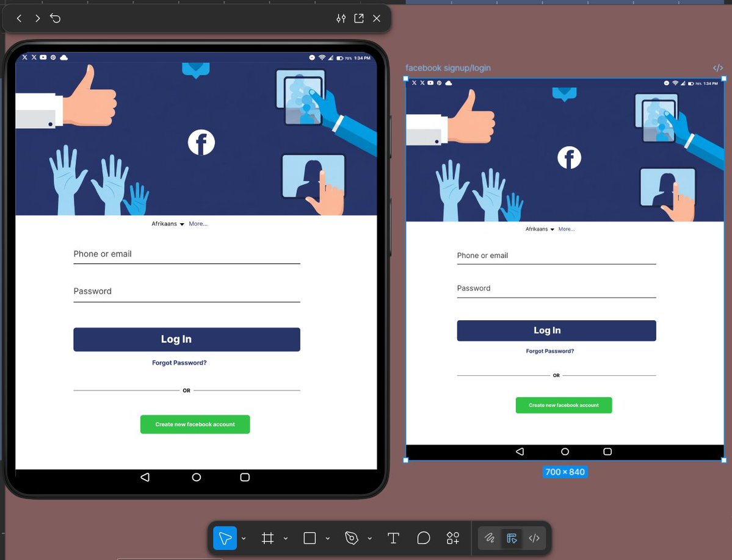
Task: Click Create new facebook account in preview
Action: [195, 425]
